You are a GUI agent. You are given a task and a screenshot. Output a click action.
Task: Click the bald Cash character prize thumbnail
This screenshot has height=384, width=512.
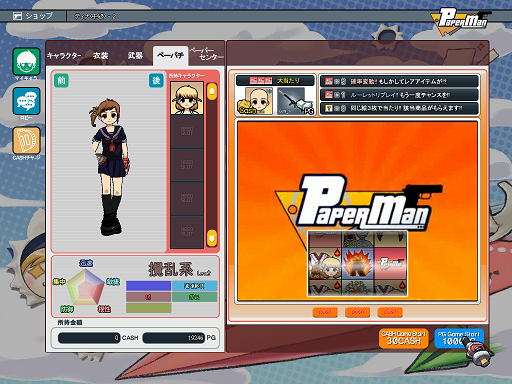(x=255, y=101)
